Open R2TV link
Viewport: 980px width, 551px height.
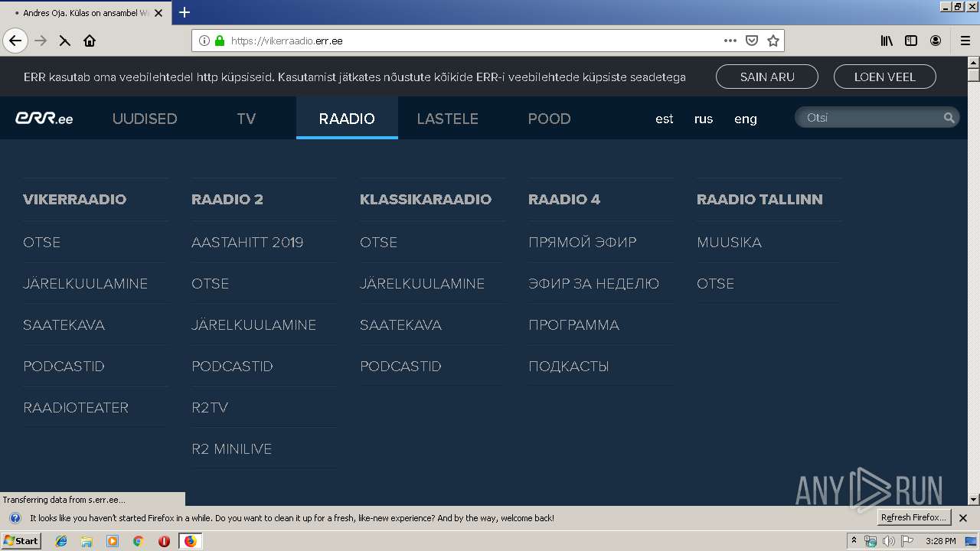210,407
